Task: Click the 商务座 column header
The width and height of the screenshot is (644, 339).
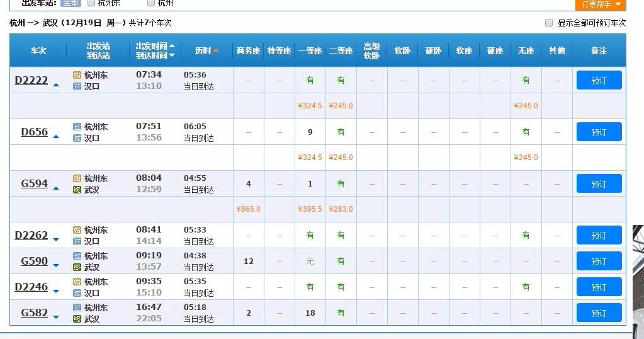Action: tap(249, 50)
